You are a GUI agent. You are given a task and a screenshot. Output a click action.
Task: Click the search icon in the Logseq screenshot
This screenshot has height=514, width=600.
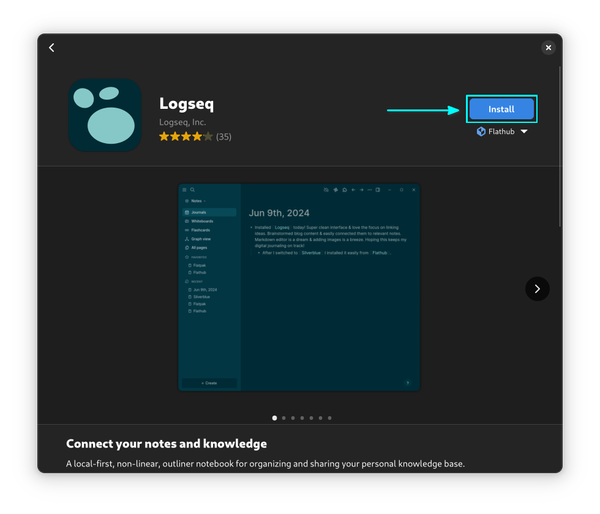point(192,189)
